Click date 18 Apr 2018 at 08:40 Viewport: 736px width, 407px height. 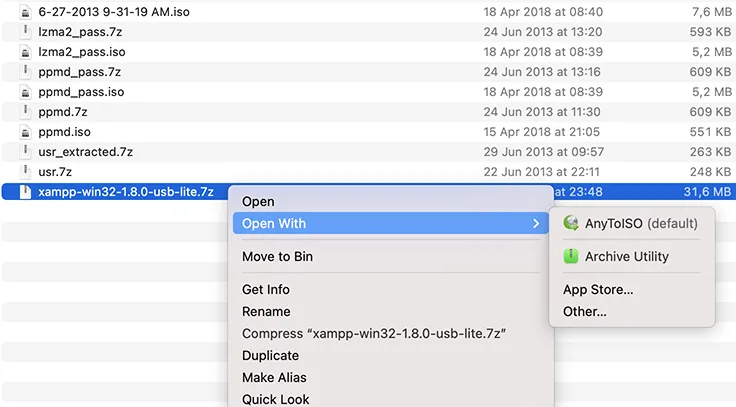coord(543,12)
